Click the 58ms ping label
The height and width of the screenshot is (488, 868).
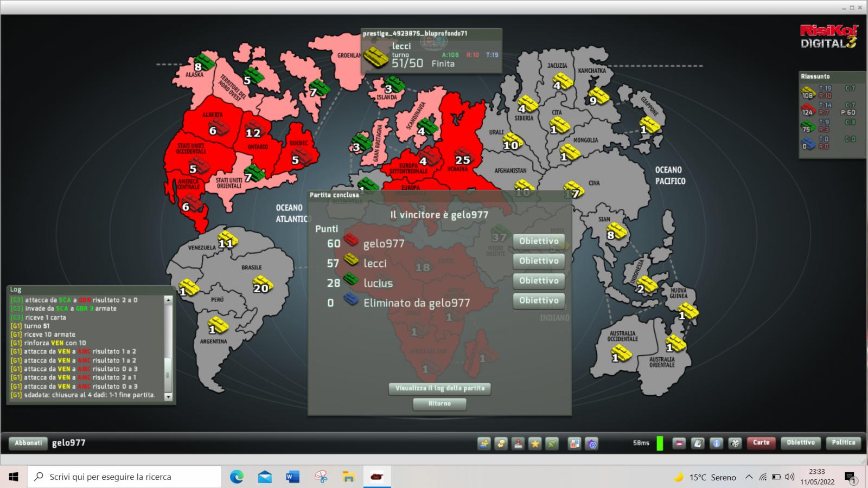(641, 443)
